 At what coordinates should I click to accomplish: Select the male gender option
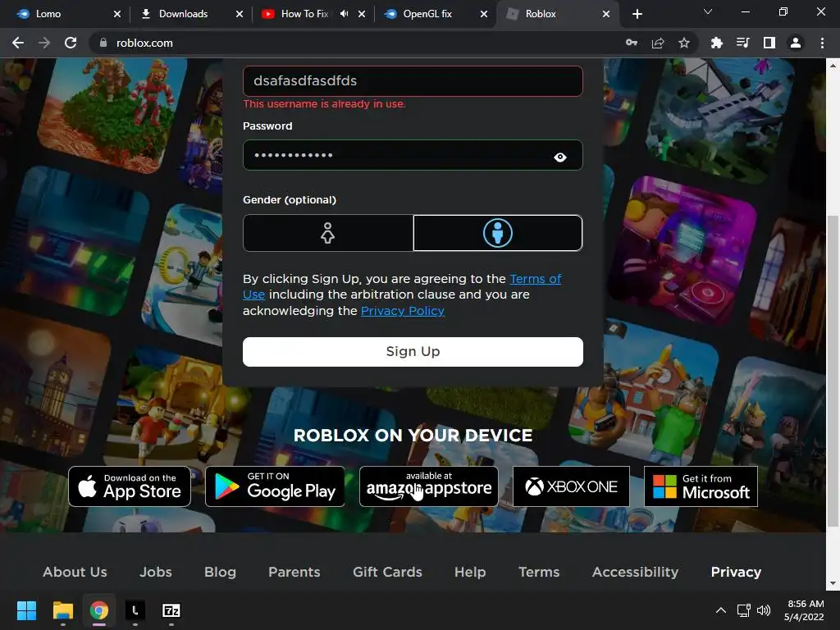498,233
